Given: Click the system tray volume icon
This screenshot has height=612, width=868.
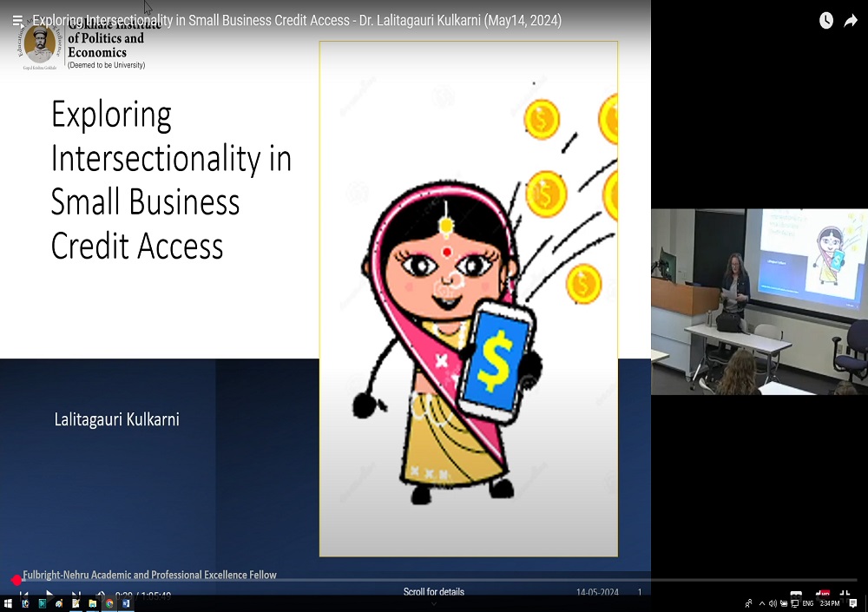Looking at the screenshot, I should coord(773,603).
